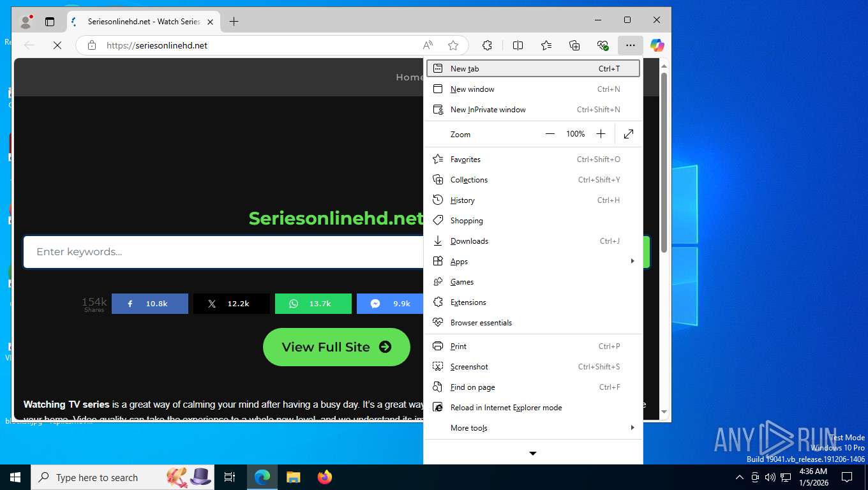Screen dimensions: 868x490
Task: Open Extensions puzzle icon in toolbar
Action: click(x=487, y=45)
